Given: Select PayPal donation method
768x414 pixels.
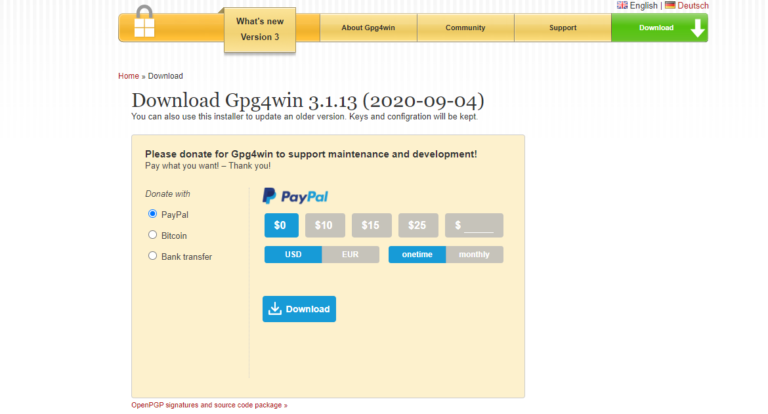Looking at the screenshot, I should (x=152, y=214).
